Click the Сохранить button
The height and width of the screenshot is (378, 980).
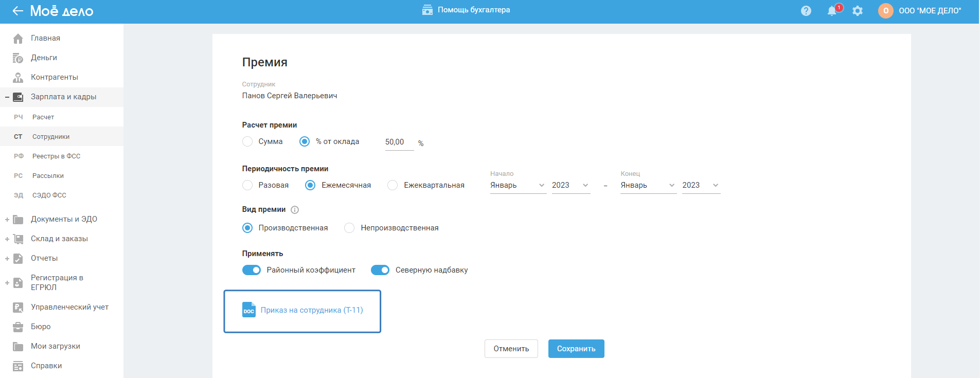(576, 349)
